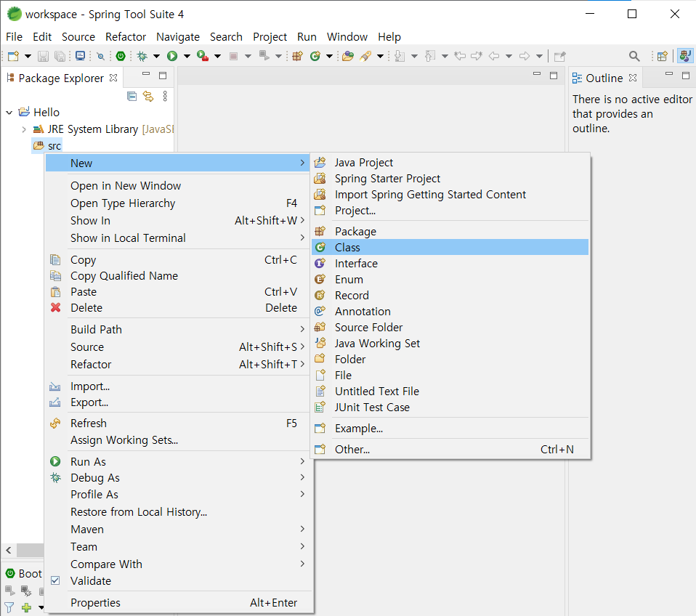Open the terminal monitor icon in toolbar

point(81,56)
